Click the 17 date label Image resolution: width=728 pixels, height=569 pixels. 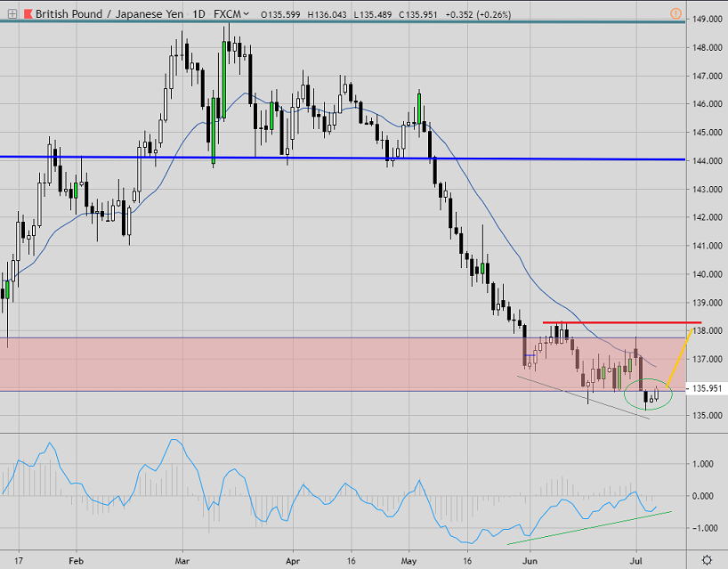[19, 561]
